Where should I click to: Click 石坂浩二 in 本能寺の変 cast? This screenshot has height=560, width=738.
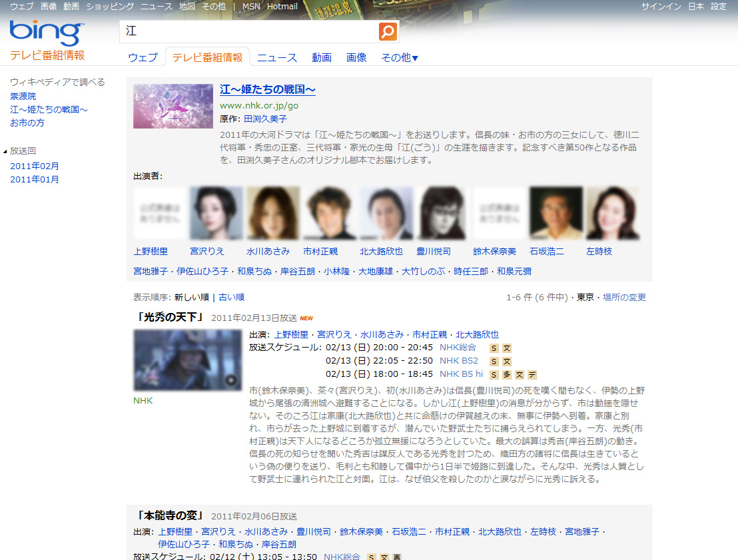coord(408,531)
